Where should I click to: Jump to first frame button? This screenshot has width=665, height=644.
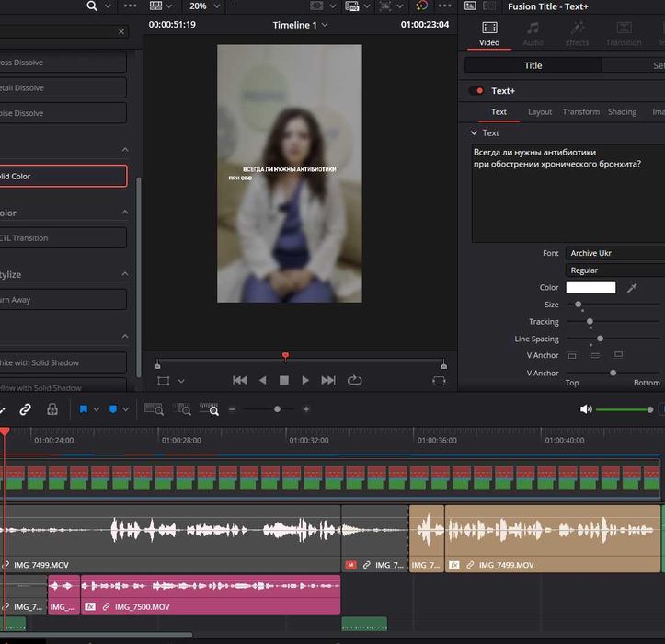(240, 380)
